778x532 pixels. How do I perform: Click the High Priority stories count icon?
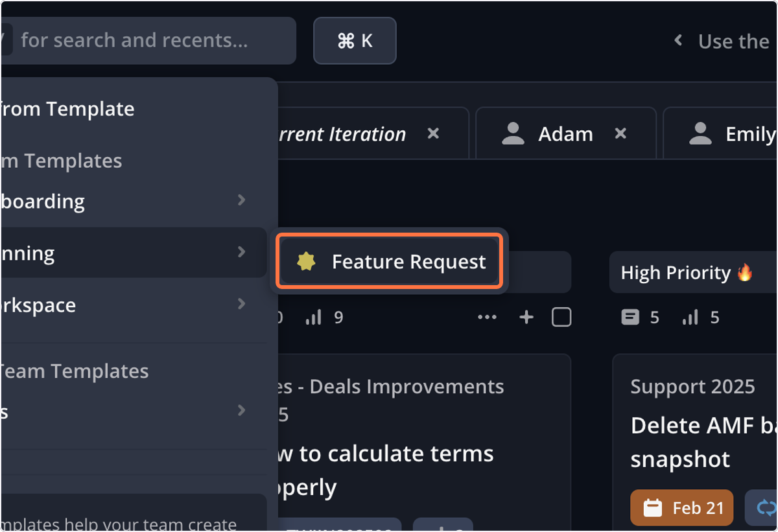[x=630, y=318]
